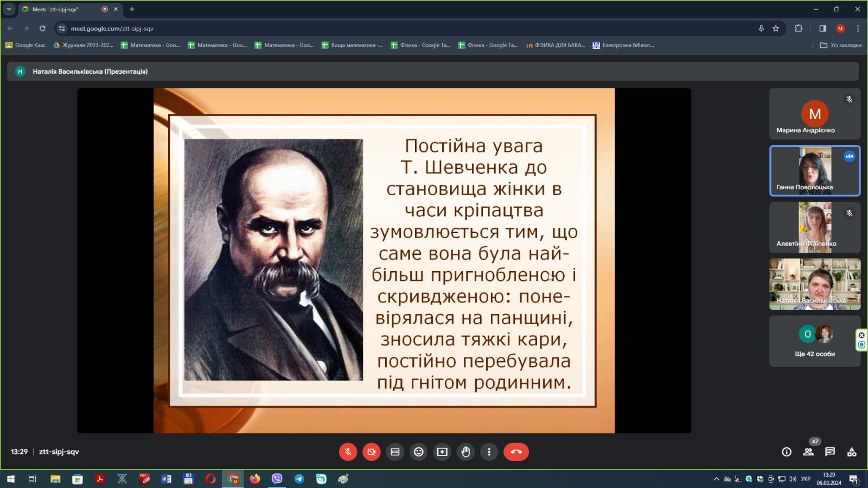The width and height of the screenshot is (868, 488).
Task: Open Viber from taskbar
Action: click(277, 479)
